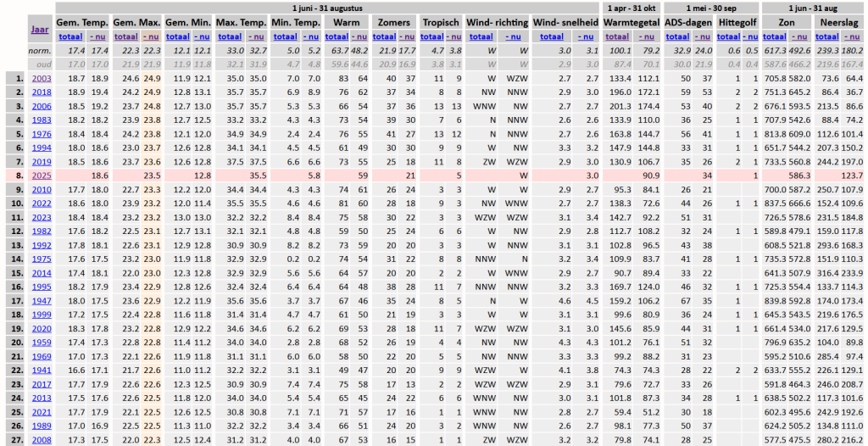Select the Zon value 586.3 in the 2025 row
The image size is (868, 446).
tap(799, 176)
